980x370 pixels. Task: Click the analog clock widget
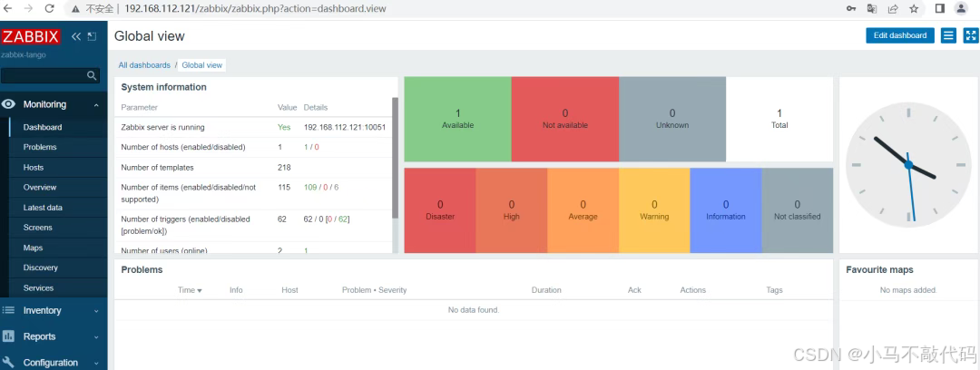click(908, 164)
